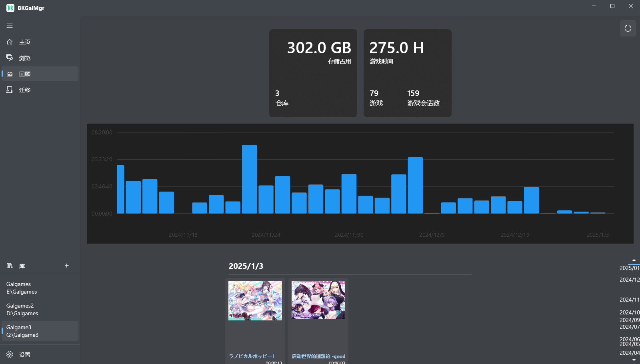Click the 库 library bookshelf icon
640x364 pixels.
(x=10, y=266)
